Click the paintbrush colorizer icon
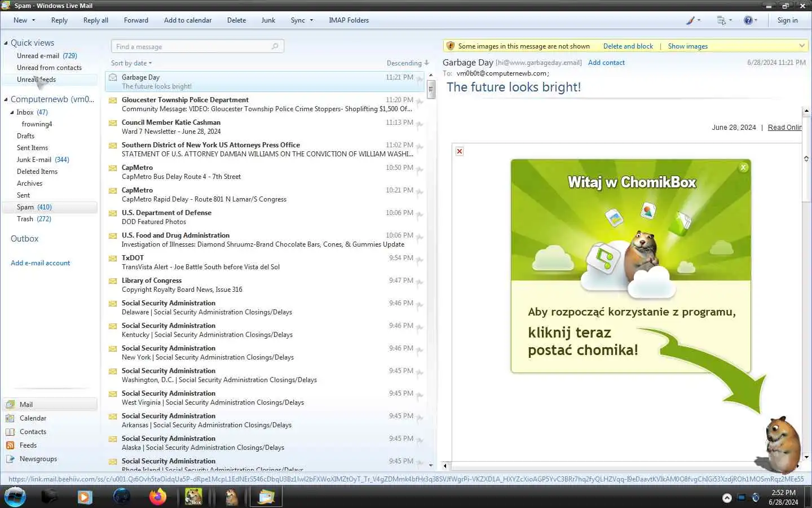 690,20
